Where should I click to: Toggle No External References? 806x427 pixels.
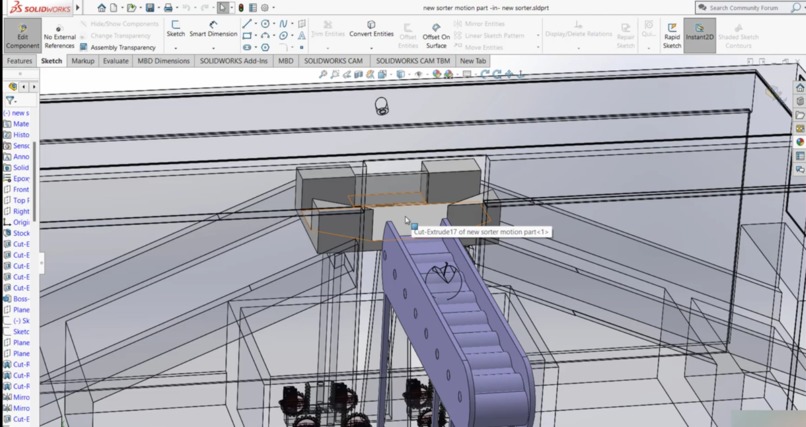pyautogui.click(x=60, y=37)
